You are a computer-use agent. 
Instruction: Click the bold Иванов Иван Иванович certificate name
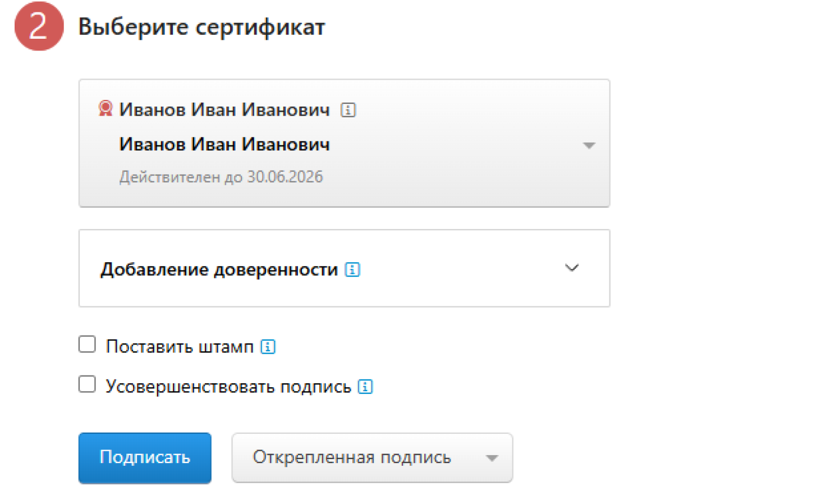pyautogui.click(x=224, y=145)
